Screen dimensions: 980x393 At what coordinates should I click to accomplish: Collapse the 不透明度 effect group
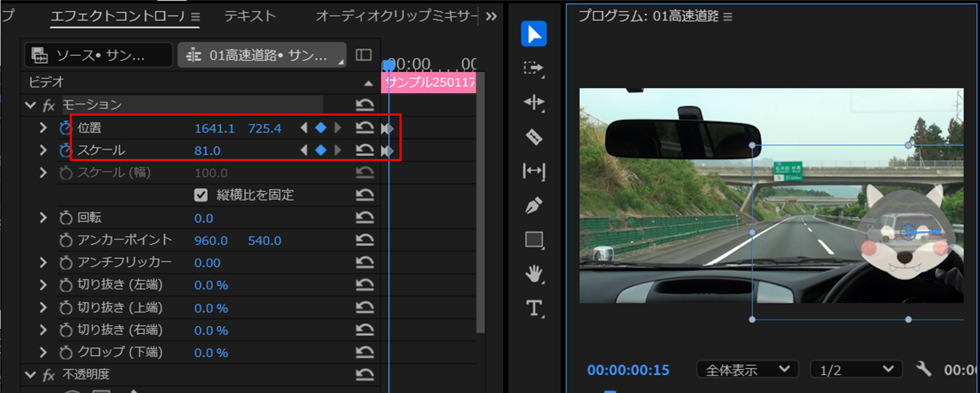click(30, 374)
